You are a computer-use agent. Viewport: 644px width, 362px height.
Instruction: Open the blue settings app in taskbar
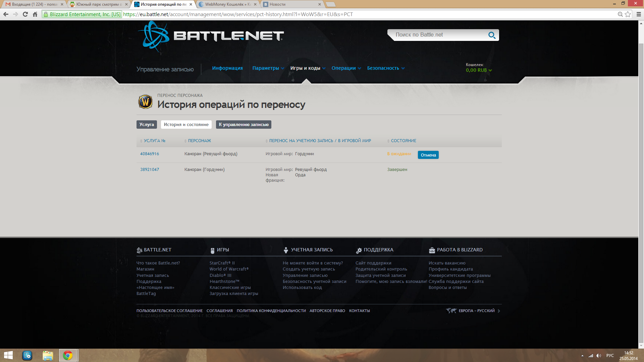pyautogui.click(x=27, y=355)
